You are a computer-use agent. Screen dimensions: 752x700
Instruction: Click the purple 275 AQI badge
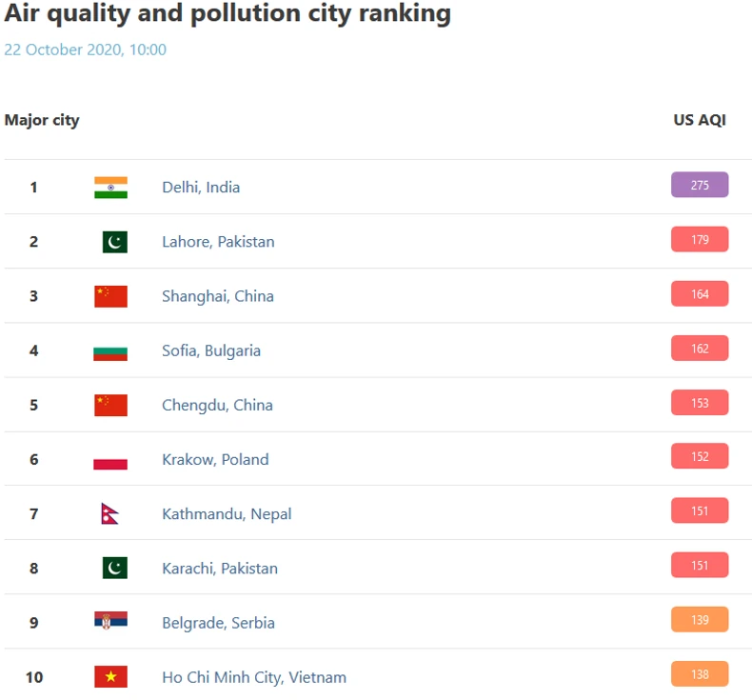coord(700,185)
